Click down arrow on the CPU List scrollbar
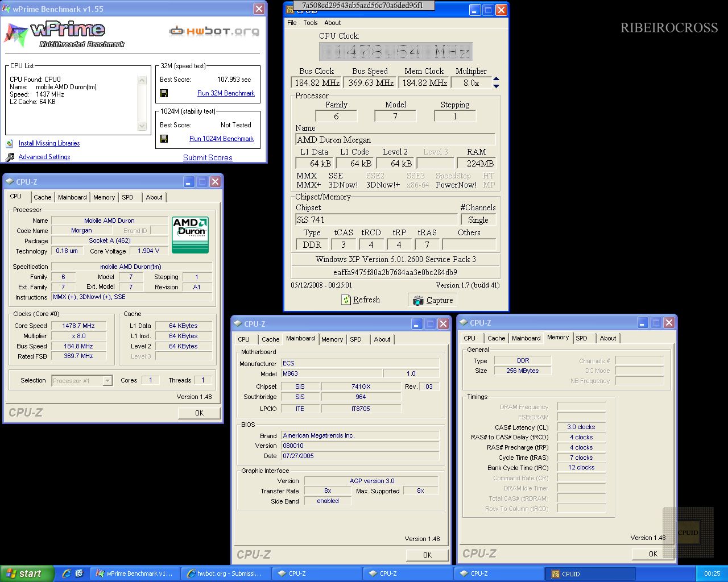The image size is (728, 582). (142, 126)
